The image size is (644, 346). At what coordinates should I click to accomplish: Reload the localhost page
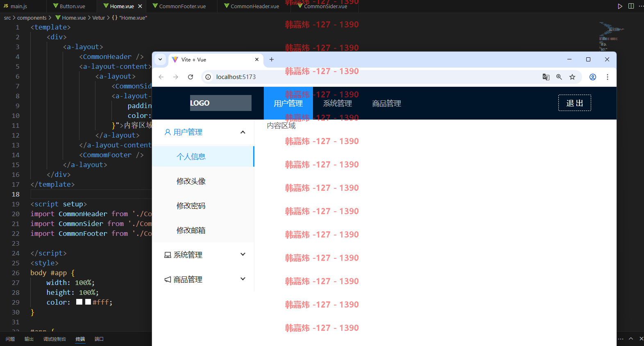(190, 77)
